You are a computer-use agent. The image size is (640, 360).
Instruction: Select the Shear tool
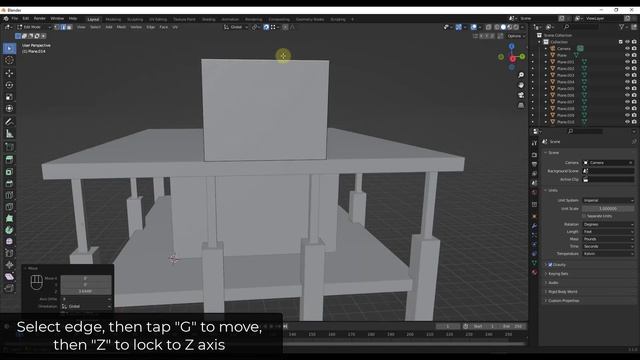[9, 277]
